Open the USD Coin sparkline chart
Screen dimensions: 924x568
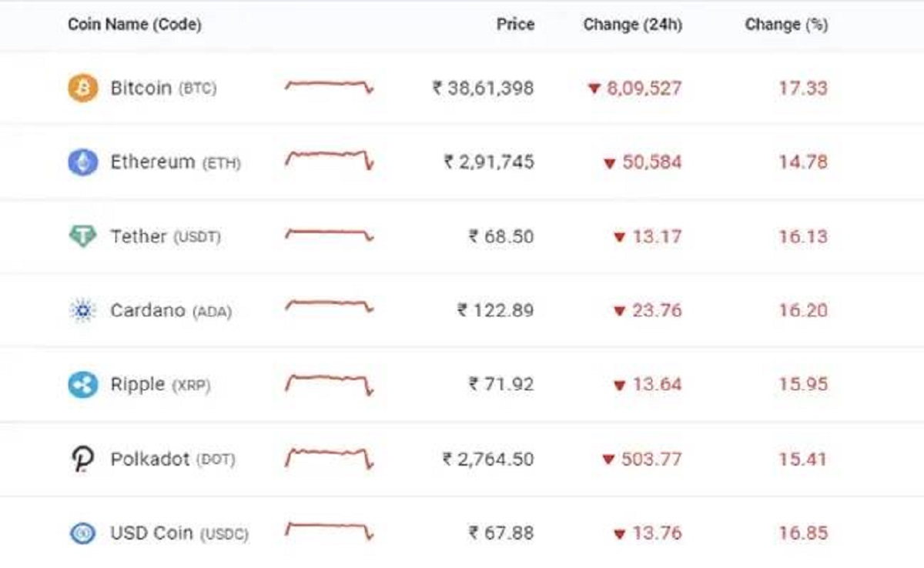pos(330,531)
